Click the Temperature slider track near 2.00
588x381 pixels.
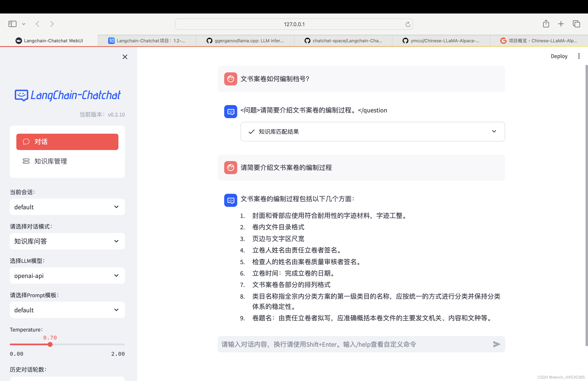pos(122,345)
